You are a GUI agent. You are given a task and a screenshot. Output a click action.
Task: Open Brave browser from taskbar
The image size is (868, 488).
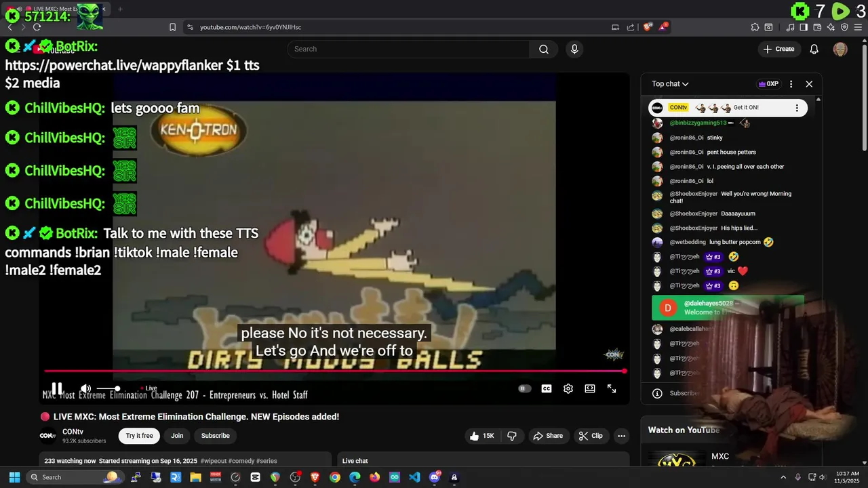(315, 477)
